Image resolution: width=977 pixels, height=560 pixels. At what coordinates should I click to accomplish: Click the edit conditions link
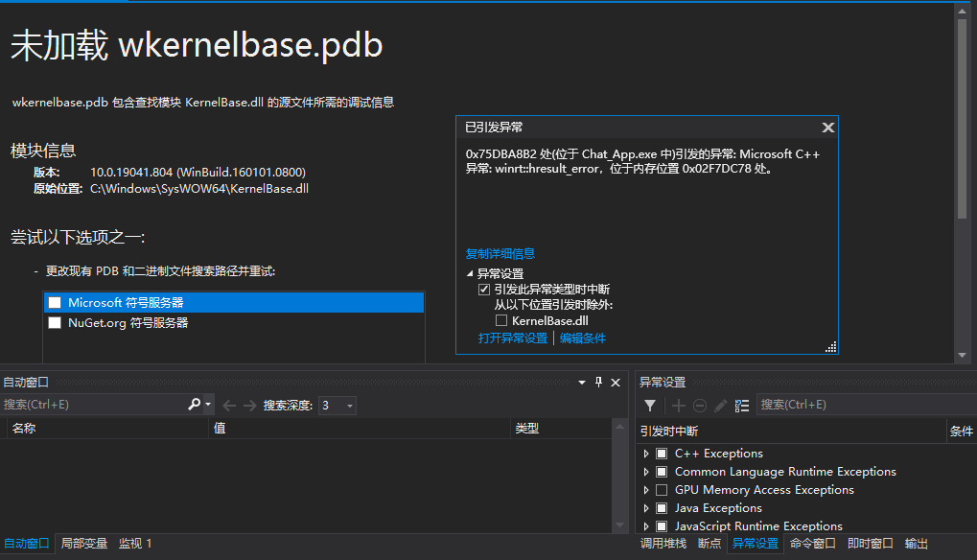(x=583, y=338)
